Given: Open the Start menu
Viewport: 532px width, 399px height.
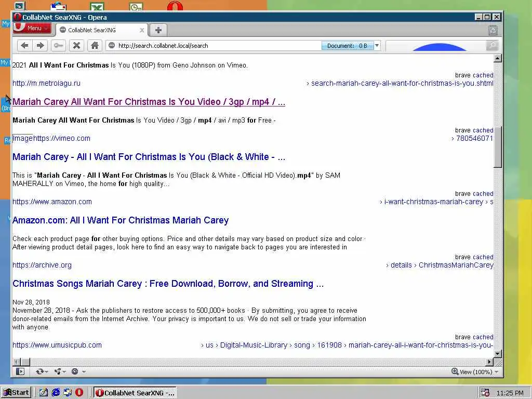Looking at the screenshot, I should [16, 393].
